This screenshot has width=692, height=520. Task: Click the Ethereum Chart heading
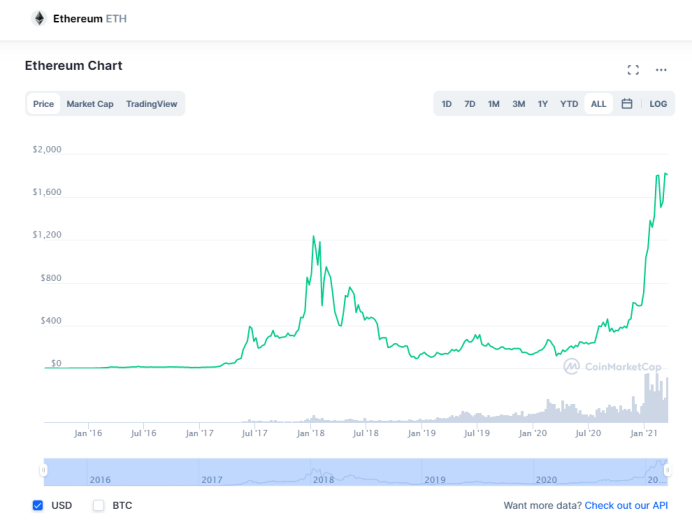click(73, 66)
